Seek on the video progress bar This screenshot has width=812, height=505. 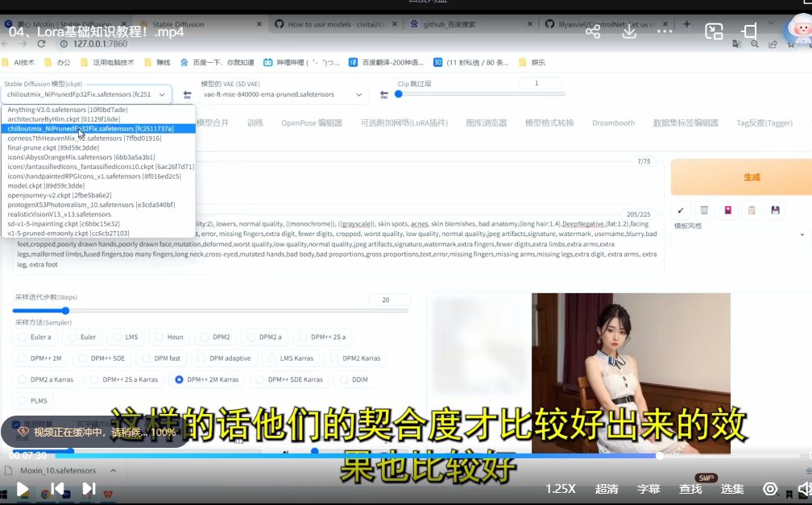point(427,456)
